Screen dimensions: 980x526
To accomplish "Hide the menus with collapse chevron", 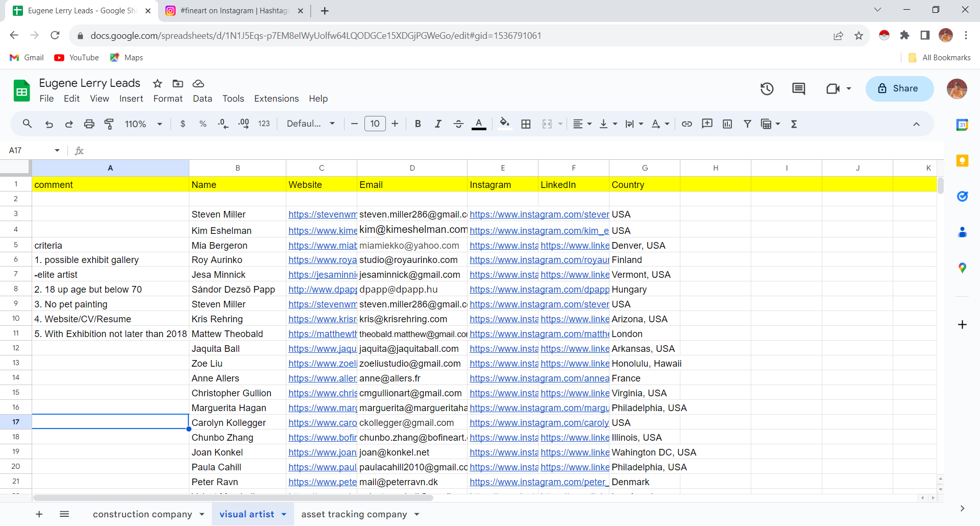I will pyautogui.click(x=916, y=124).
